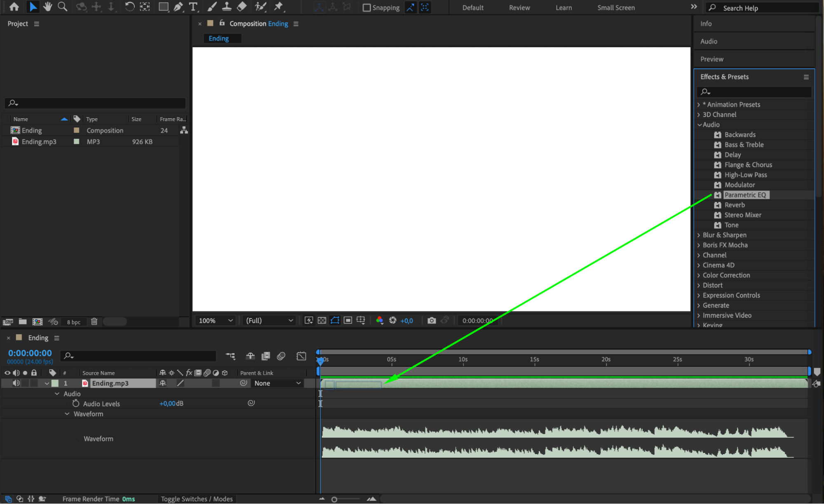This screenshot has height=504, width=824.
Task: Mute audio of Ending.mp3 layer
Action: 16,383
